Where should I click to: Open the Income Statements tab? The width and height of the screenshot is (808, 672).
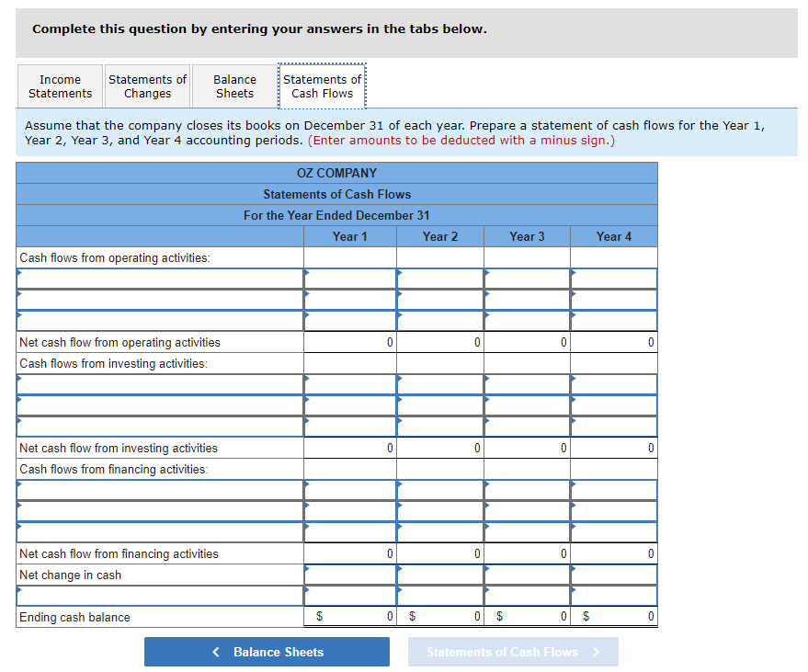pos(61,86)
